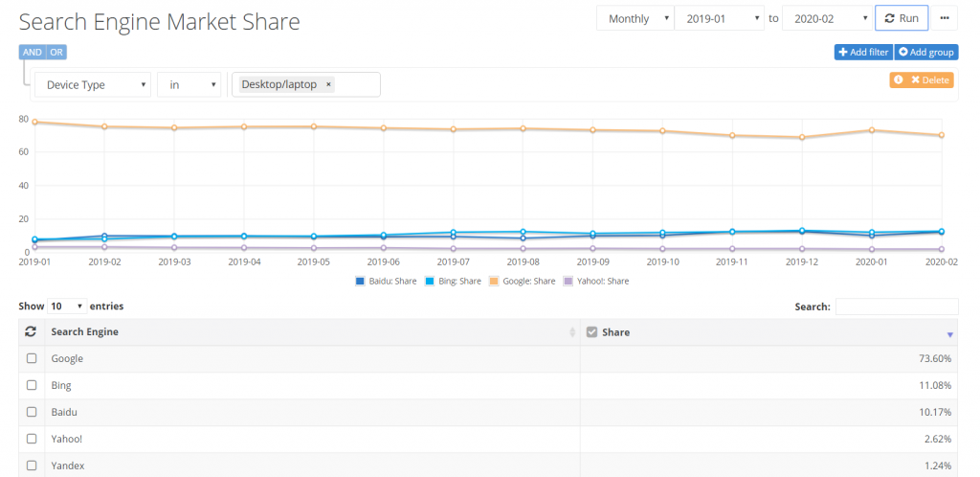
Task: Click the table Search input field
Action: tap(896, 307)
